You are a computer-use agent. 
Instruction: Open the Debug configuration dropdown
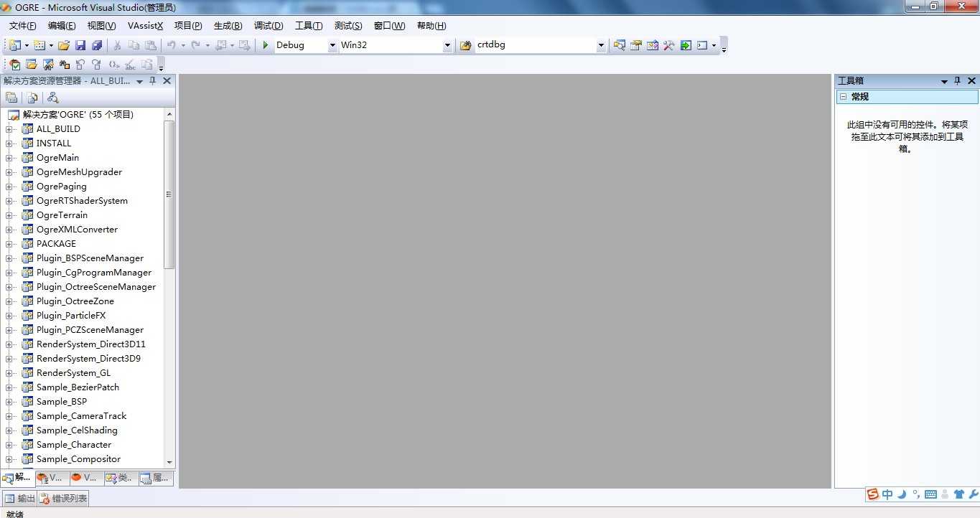(332, 45)
